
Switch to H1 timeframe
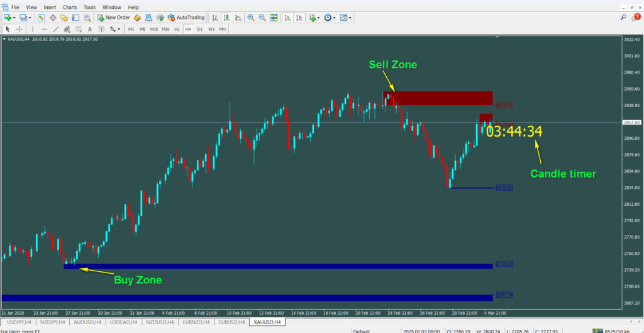click(177, 29)
